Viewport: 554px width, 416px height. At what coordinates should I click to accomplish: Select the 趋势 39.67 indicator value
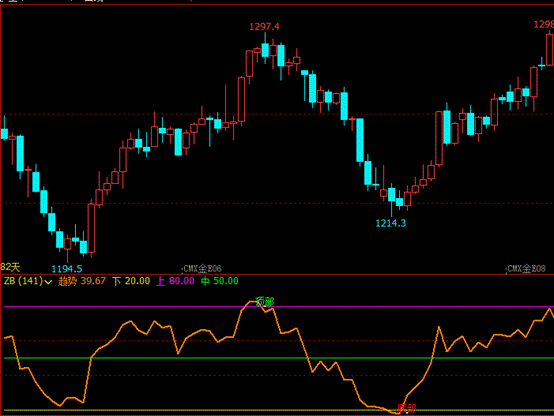pyautogui.click(x=82, y=281)
